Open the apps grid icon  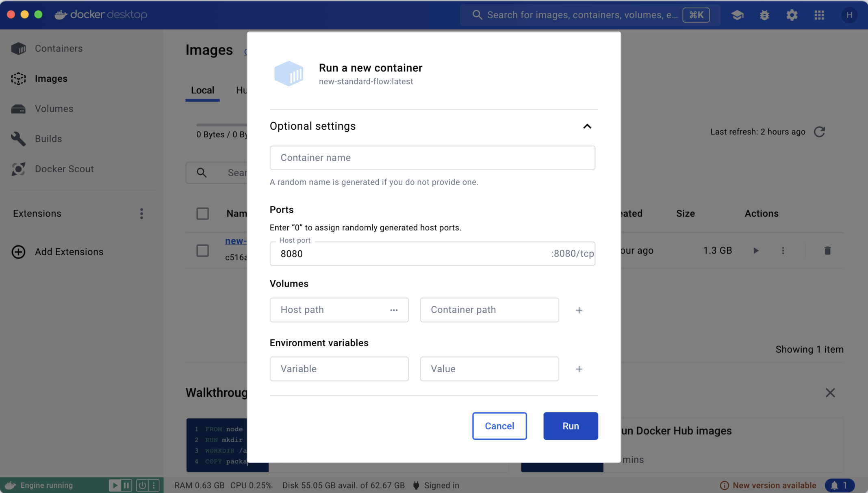click(x=819, y=15)
